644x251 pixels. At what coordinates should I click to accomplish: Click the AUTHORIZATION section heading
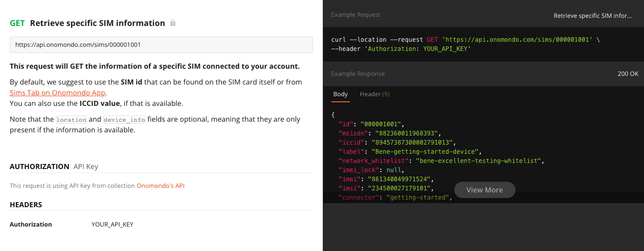(x=39, y=166)
